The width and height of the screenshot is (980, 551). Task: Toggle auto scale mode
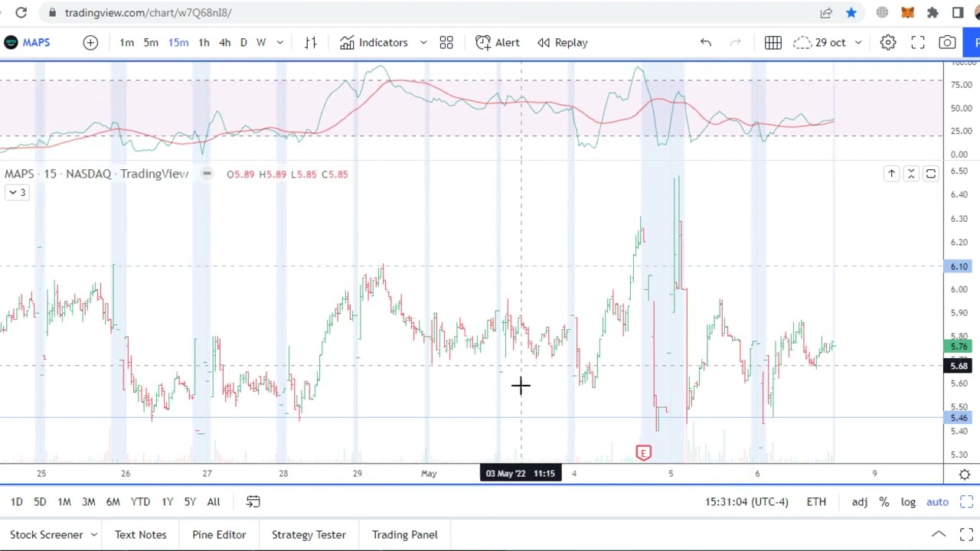coord(938,502)
